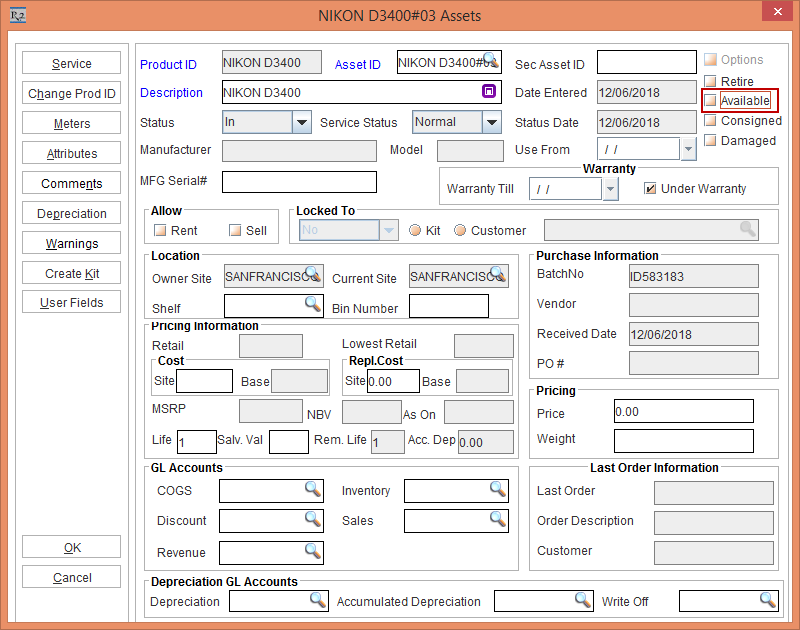The height and width of the screenshot is (630, 800).
Task: Open the Warranty Till date dropdown
Action: point(610,188)
